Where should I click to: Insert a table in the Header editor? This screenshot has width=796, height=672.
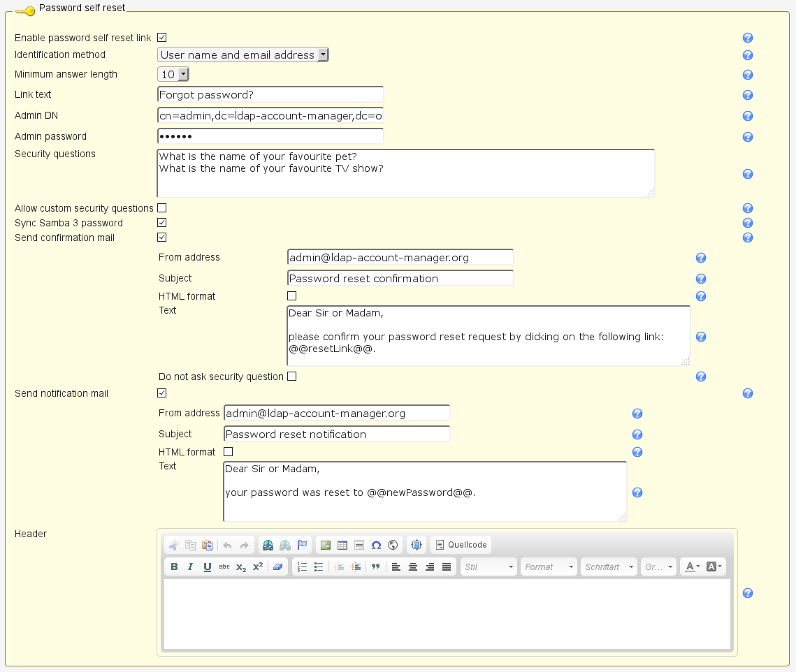[342, 545]
